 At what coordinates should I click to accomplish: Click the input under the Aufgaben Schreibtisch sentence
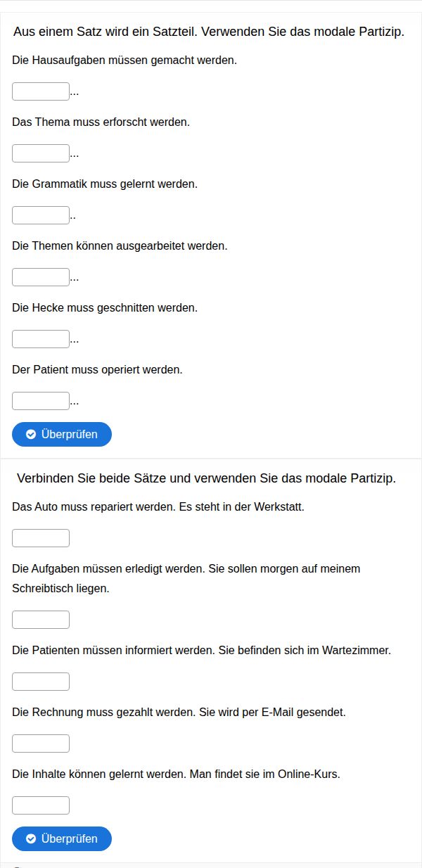pos(41,620)
